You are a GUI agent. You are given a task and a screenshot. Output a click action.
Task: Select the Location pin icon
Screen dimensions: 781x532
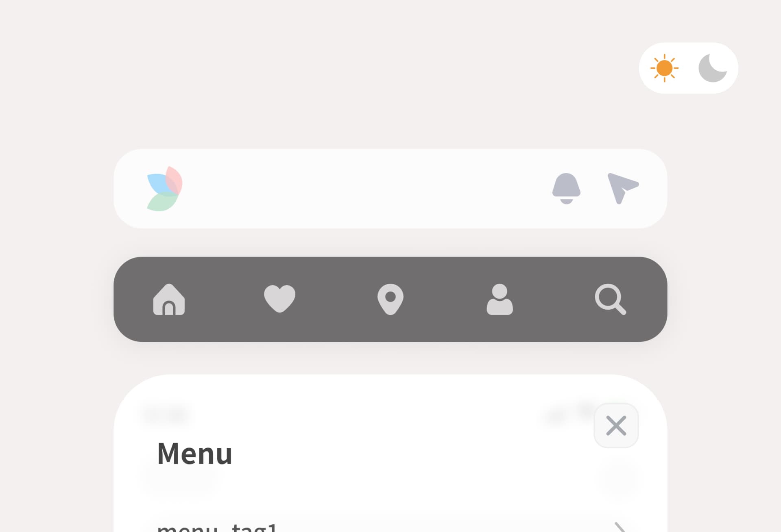click(x=390, y=299)
